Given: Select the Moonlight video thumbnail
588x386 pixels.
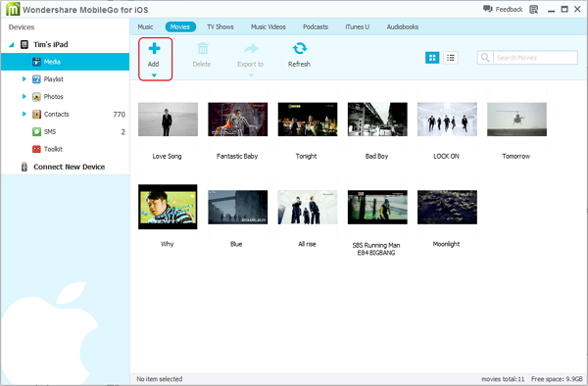Looking at the screenshot, I should tap(447, 207).
